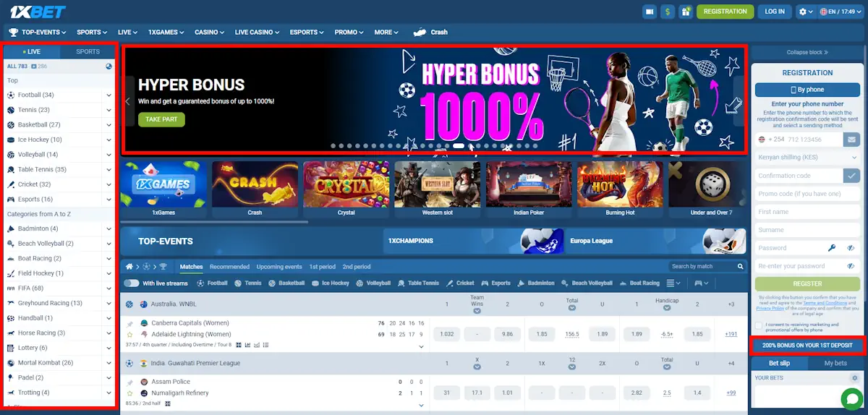
Task: Switch to the 1st period tab
Action: [323, 267]
